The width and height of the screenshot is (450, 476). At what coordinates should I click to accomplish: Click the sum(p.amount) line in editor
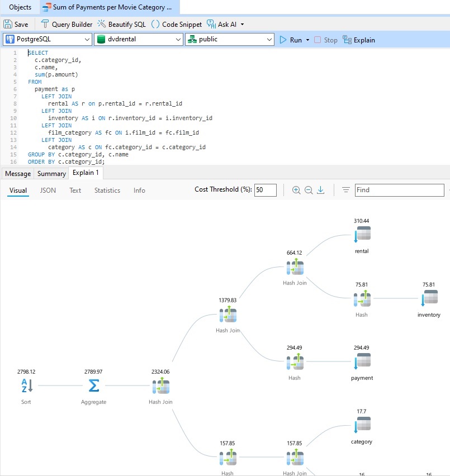click(56, 75)
